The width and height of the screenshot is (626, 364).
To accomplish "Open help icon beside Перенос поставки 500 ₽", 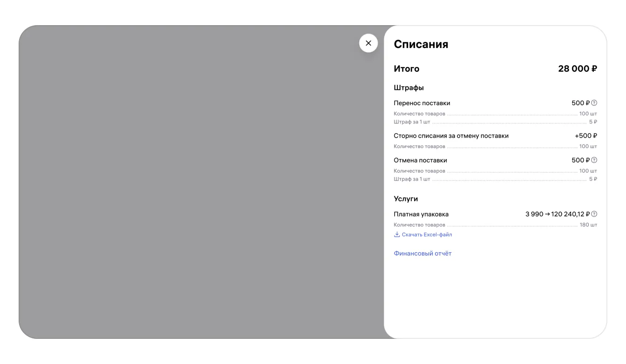I will (x=594, y=103).
